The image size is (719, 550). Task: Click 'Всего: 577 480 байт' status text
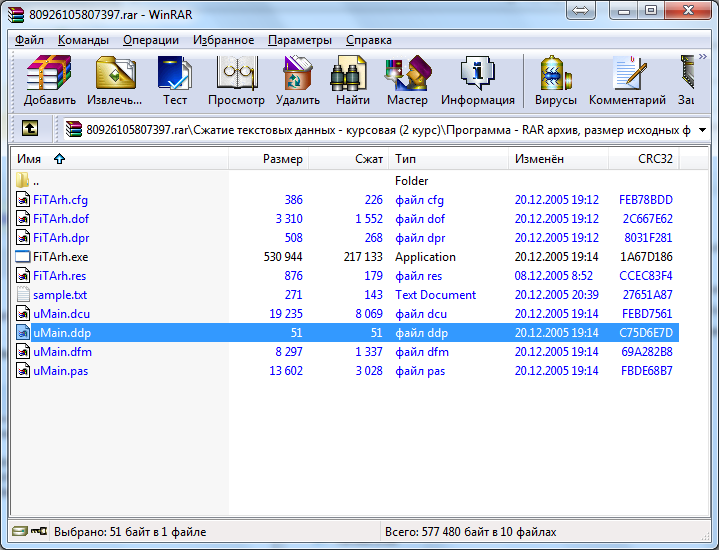tap(470, 532)
